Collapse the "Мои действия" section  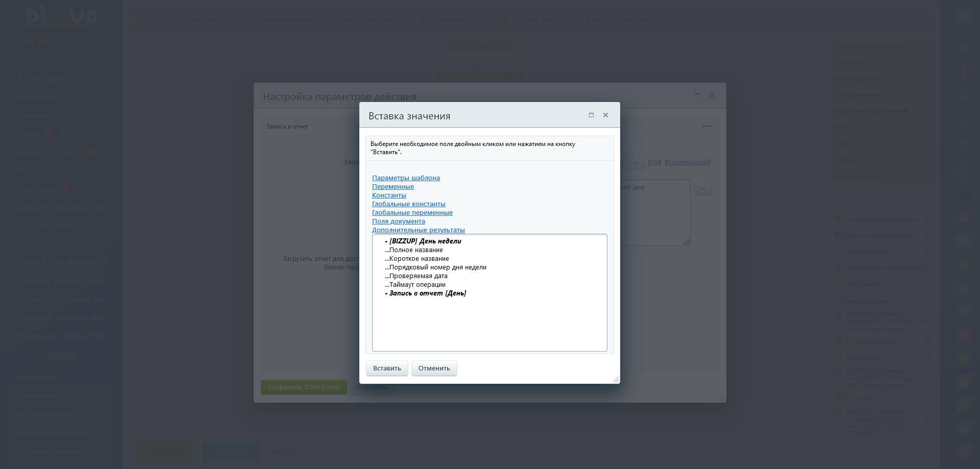click(860, 177)
